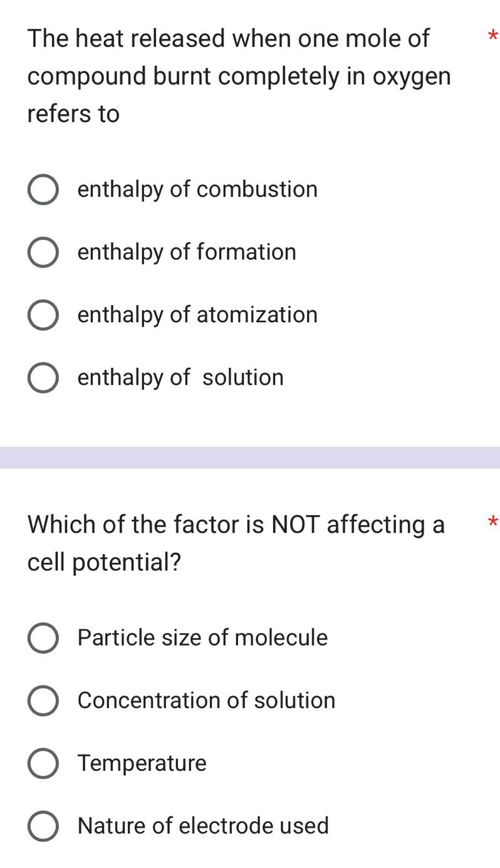Select the enthalpy of solution radio button

(x=43, y=377)
